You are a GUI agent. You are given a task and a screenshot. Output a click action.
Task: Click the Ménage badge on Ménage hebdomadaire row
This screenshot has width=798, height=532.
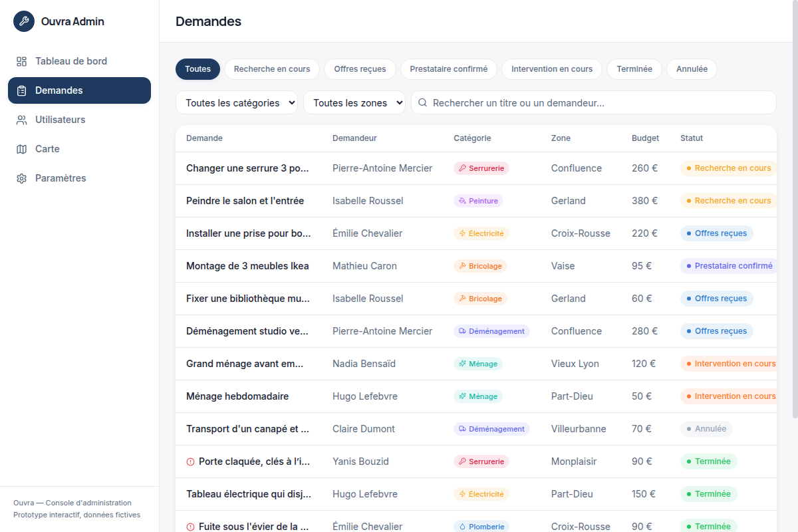(478, 396)
